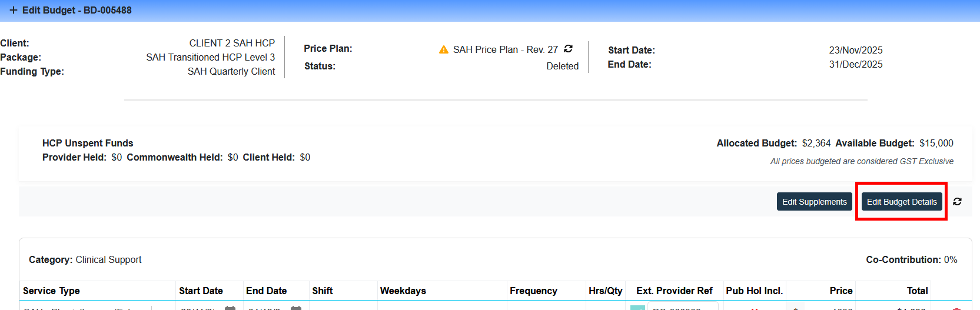Click the Weekdays column header
The image size is (980, 310).
[403, 291]
